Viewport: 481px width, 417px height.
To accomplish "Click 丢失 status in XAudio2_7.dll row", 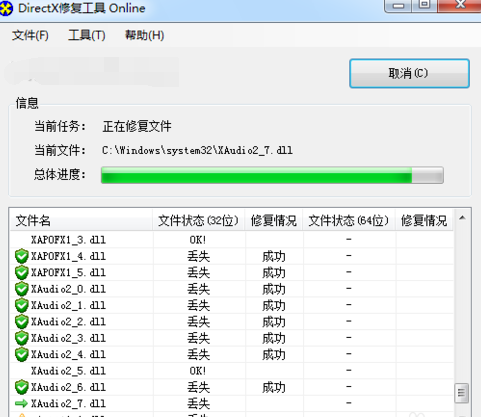I will tap(198, 403).
